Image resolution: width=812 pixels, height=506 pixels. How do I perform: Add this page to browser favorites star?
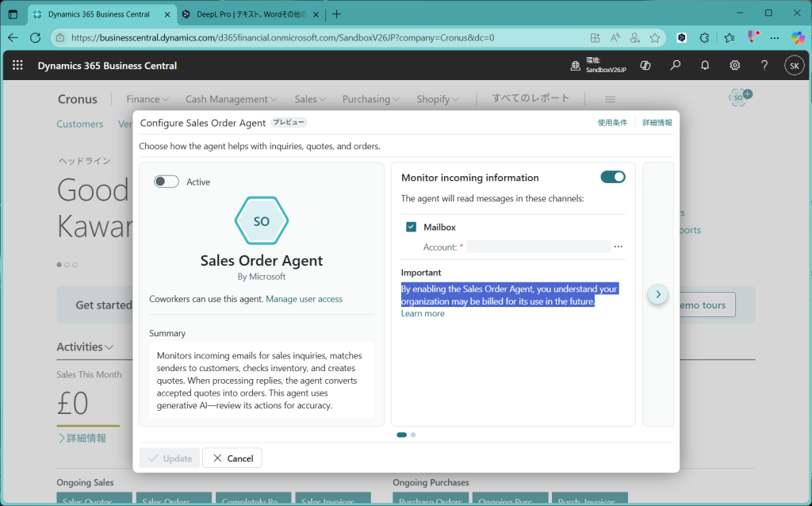pyautogui.click(x=655, y=37)
